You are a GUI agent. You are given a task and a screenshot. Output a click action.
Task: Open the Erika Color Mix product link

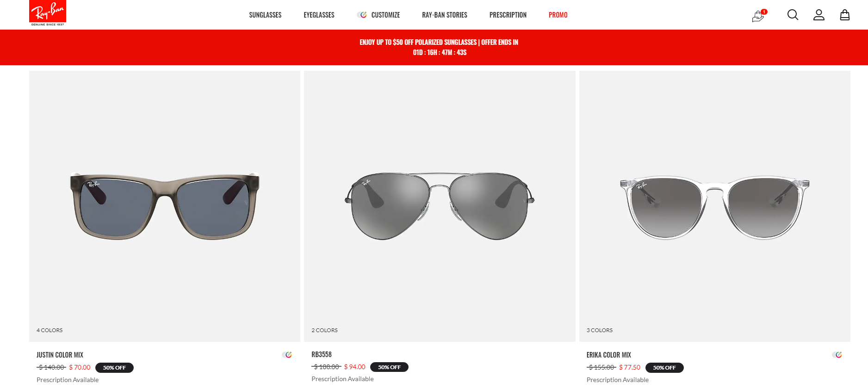608,355
